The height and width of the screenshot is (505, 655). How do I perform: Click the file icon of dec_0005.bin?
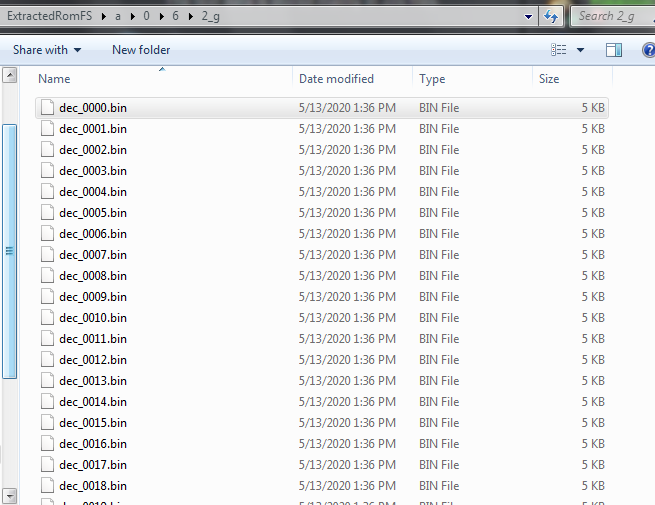pos(47,213)
